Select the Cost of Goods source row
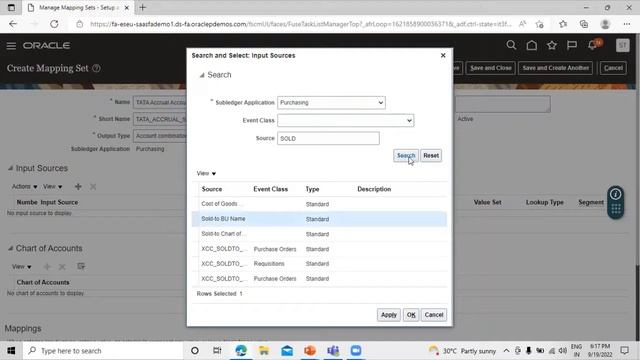This screenshot has width=640, height=360. (319, 204)
